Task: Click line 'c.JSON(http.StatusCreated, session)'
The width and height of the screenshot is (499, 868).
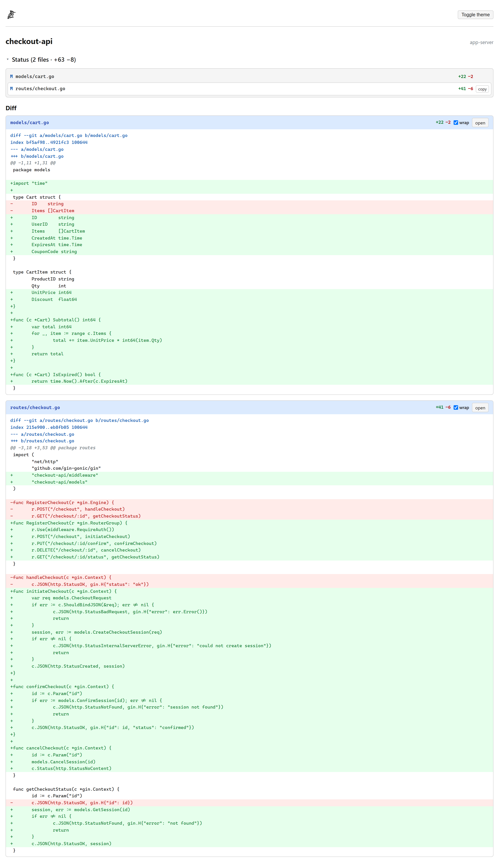Action: 249,666
